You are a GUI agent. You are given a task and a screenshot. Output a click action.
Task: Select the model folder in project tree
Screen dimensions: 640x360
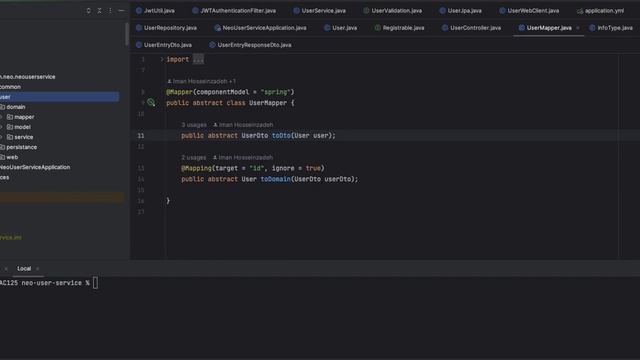22,127
